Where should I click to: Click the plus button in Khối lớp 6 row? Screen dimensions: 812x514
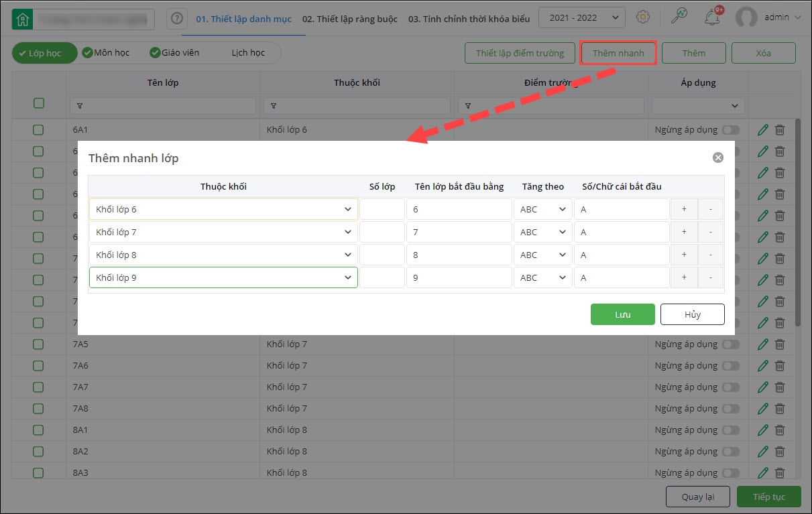pos(684,210)
